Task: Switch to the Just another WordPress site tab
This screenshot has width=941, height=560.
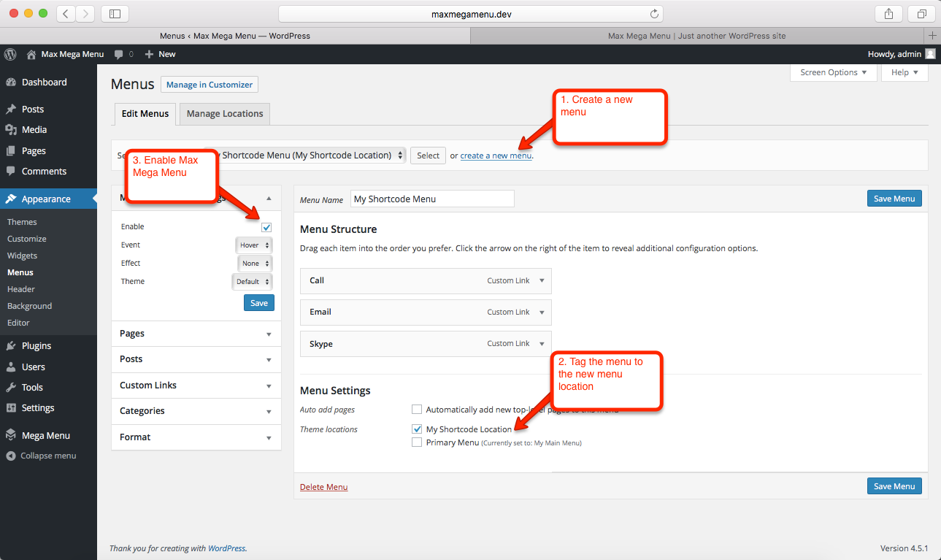Action: 697,36
